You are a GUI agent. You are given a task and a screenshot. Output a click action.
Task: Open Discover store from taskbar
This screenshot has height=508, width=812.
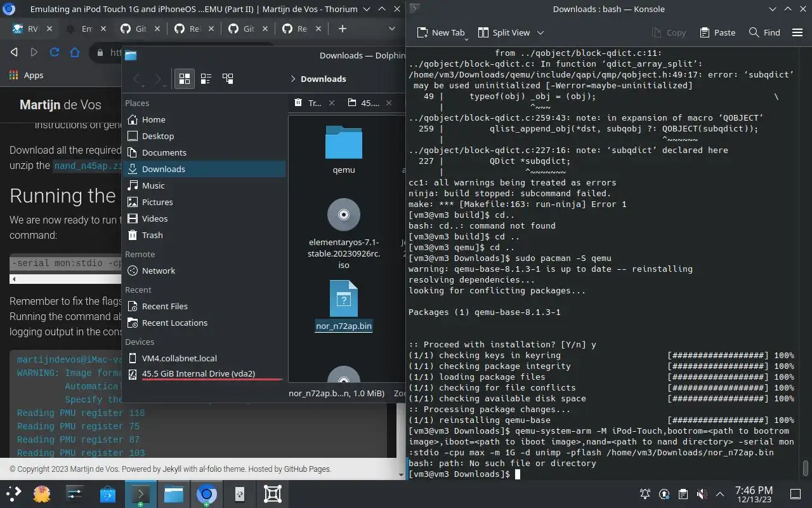[x=107, y=494]
